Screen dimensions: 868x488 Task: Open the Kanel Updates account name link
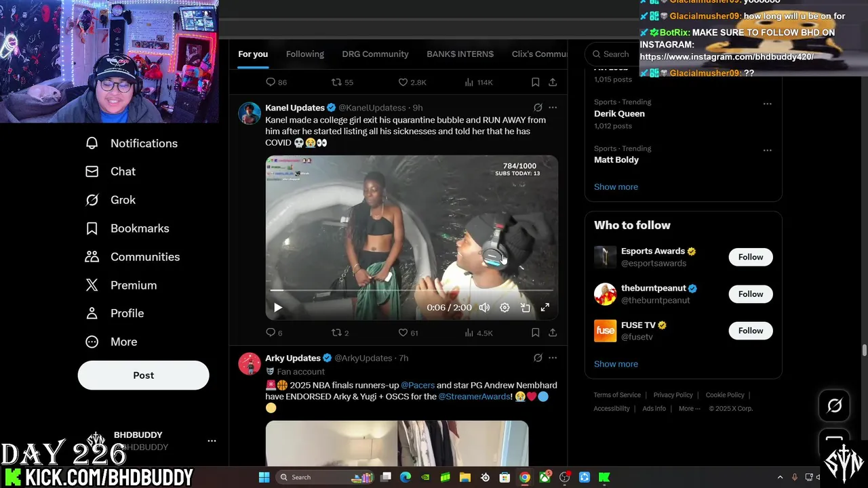(x=295, y=108)
